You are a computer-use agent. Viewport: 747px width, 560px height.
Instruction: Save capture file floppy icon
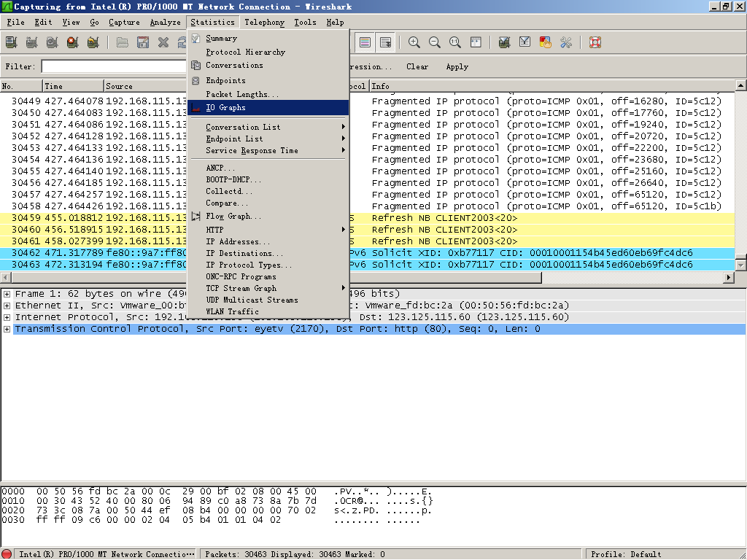pos(143,42)
